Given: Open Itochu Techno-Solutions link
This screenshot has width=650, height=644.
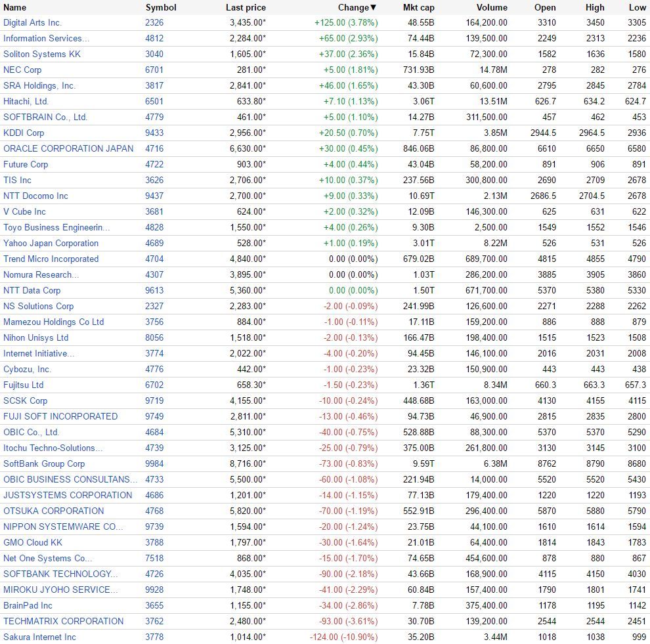Looking at the screenshot, I should [x=53, y=448].
